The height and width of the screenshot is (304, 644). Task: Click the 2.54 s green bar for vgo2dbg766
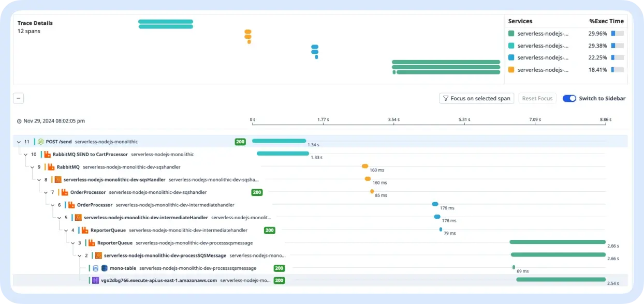tap(560, 280)
